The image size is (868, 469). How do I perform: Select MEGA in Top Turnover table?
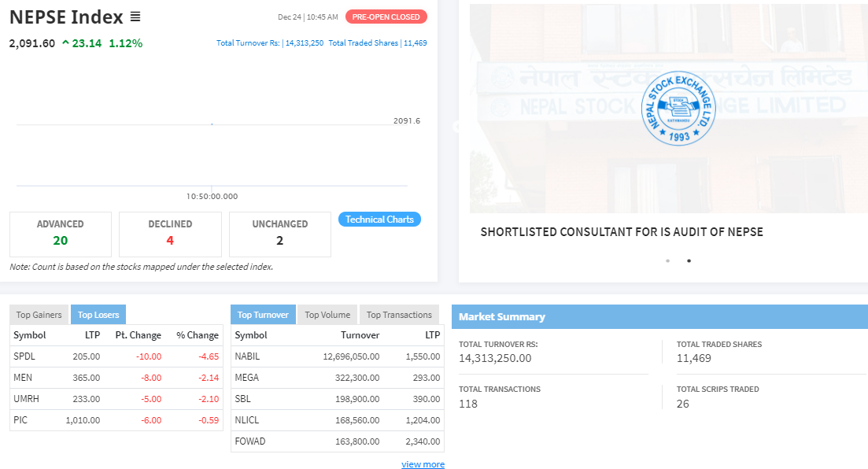click(247, 378)
